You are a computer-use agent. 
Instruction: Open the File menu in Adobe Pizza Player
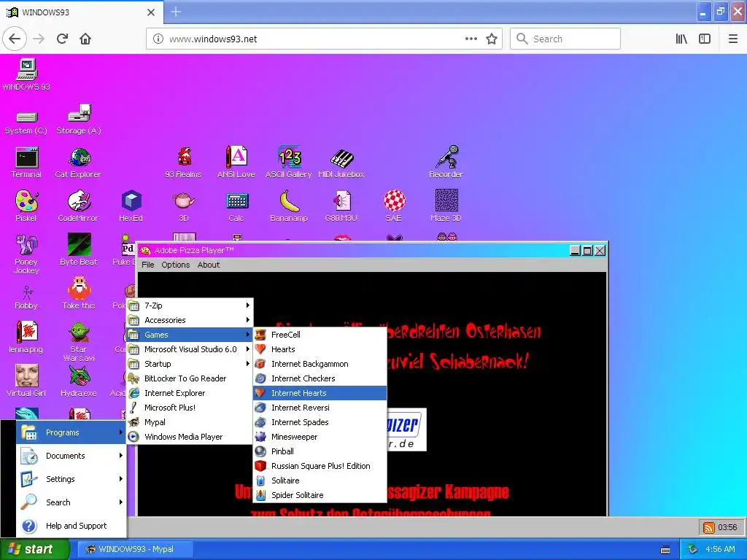pyautogui.click(x=147, y=265)
